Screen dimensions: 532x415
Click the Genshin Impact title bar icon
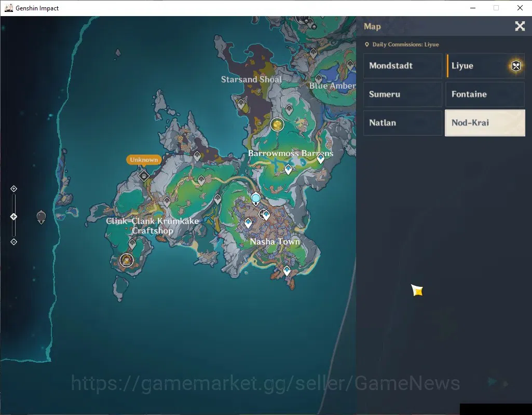[8, 8]
